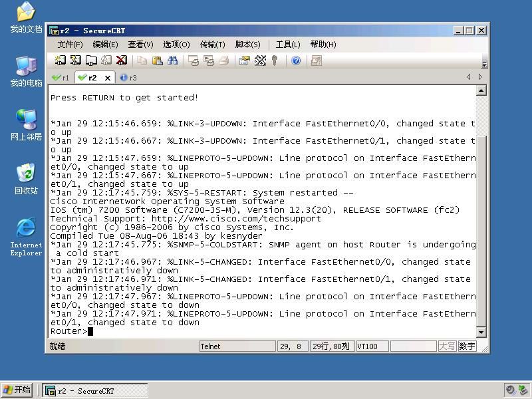Switch to the r3 session tab
This screenshot has height=399, width=532.
click(x=128, y=78)
